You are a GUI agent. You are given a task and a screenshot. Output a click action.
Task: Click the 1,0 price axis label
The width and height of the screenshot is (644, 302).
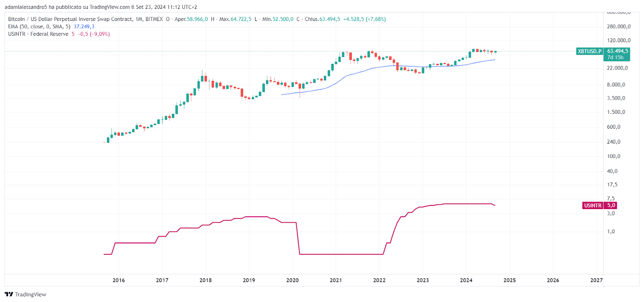[x=611, y=232]
